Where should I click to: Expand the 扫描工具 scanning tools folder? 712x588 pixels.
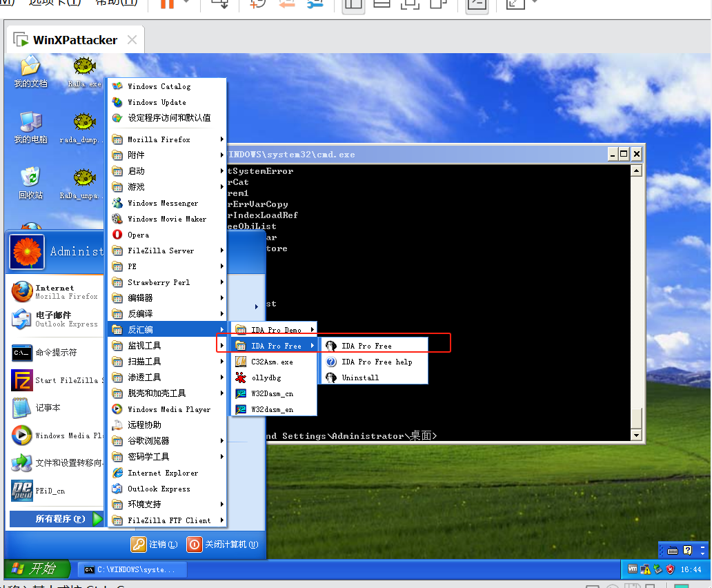[x=167, y=362]
